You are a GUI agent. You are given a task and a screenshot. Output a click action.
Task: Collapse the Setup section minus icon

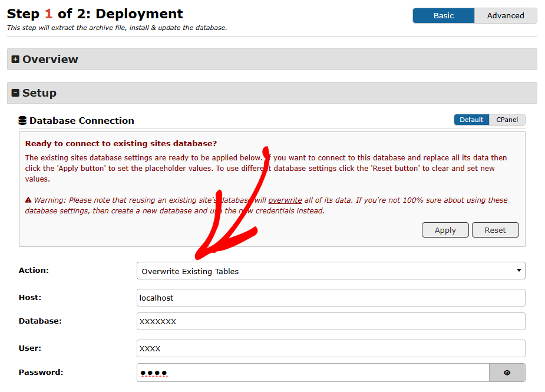[15, 93]
